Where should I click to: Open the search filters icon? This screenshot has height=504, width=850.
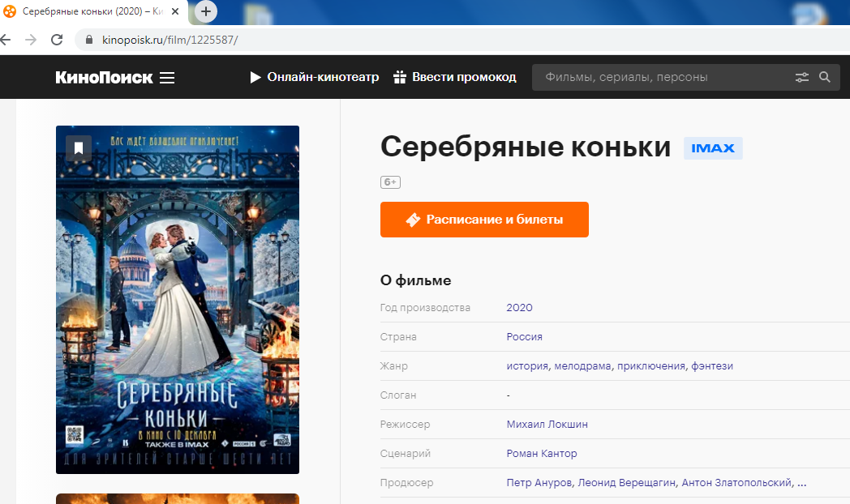pyautogui.click(x=802, y=77)
